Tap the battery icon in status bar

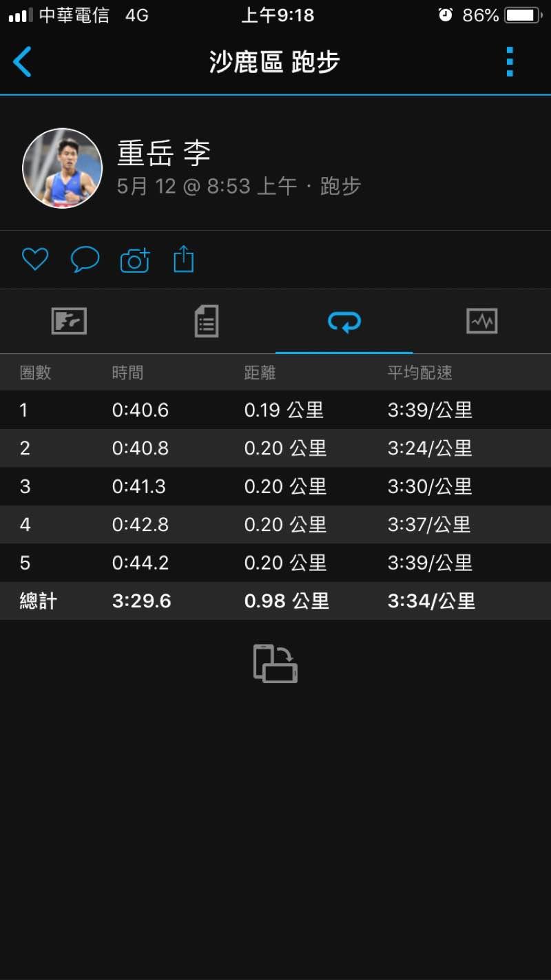523,15
